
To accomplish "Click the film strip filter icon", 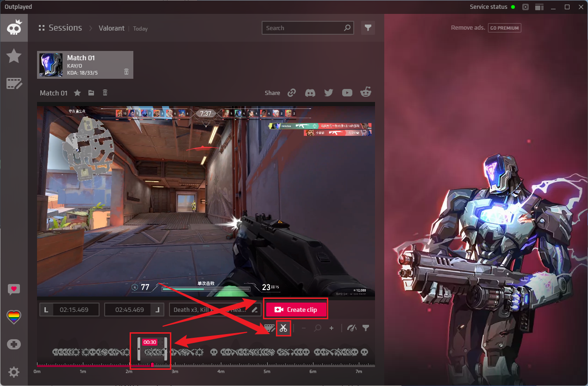I will (269, 328).
